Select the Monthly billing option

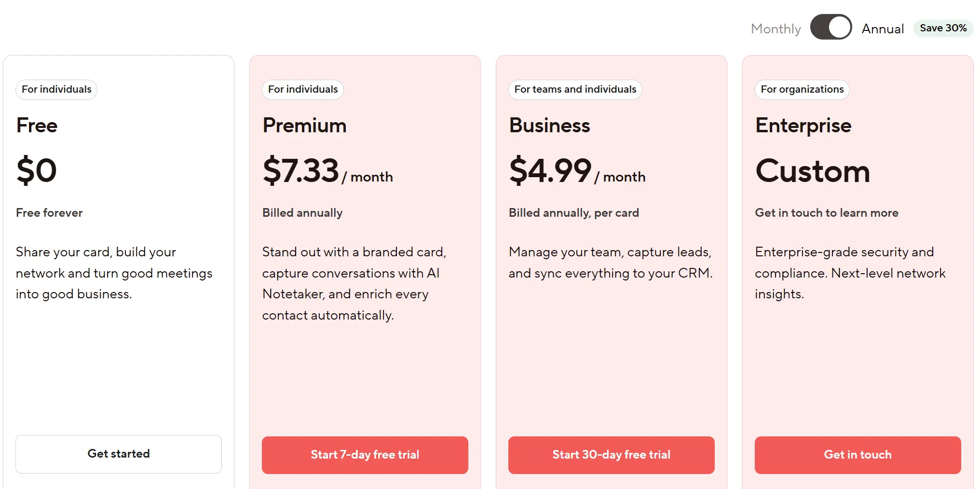(x=775, y=28)
